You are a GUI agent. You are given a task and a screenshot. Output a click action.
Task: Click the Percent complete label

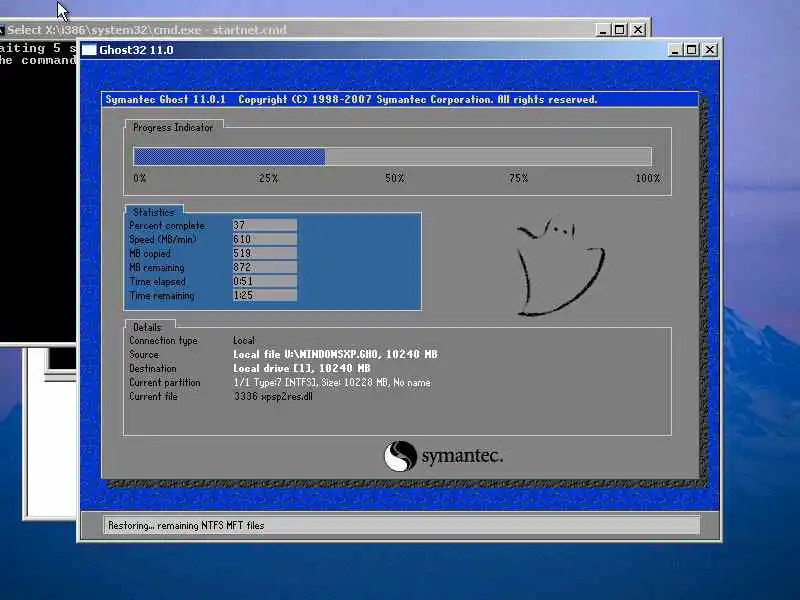pyautogui.click(x=167, y=226)
